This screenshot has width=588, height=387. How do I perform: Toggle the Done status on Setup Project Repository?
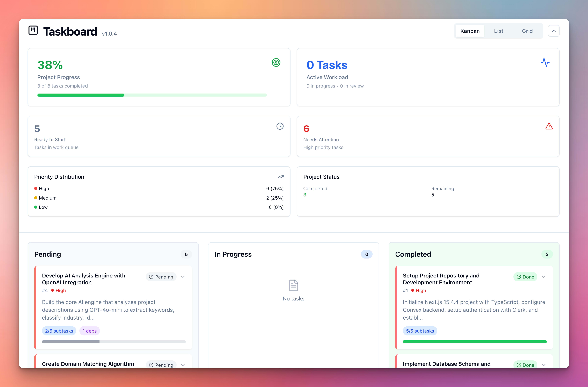pos(525,277)
